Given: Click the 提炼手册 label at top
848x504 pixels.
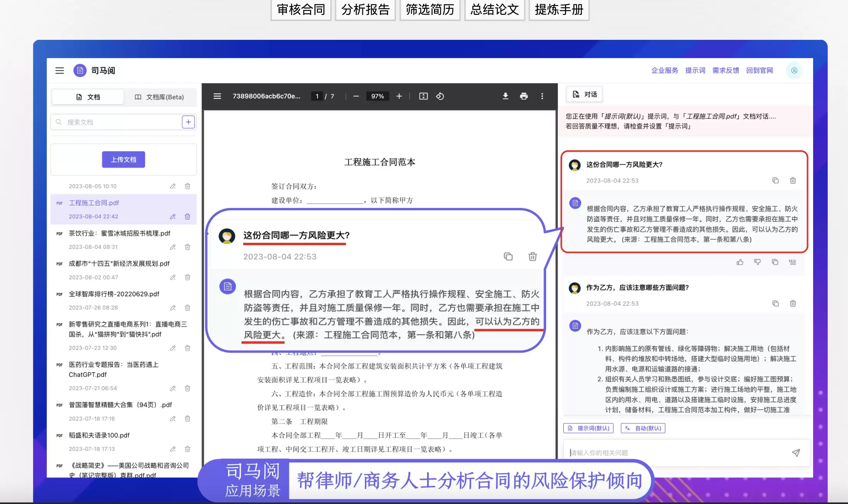Looking at the screenshot, I should pos(559,10).
